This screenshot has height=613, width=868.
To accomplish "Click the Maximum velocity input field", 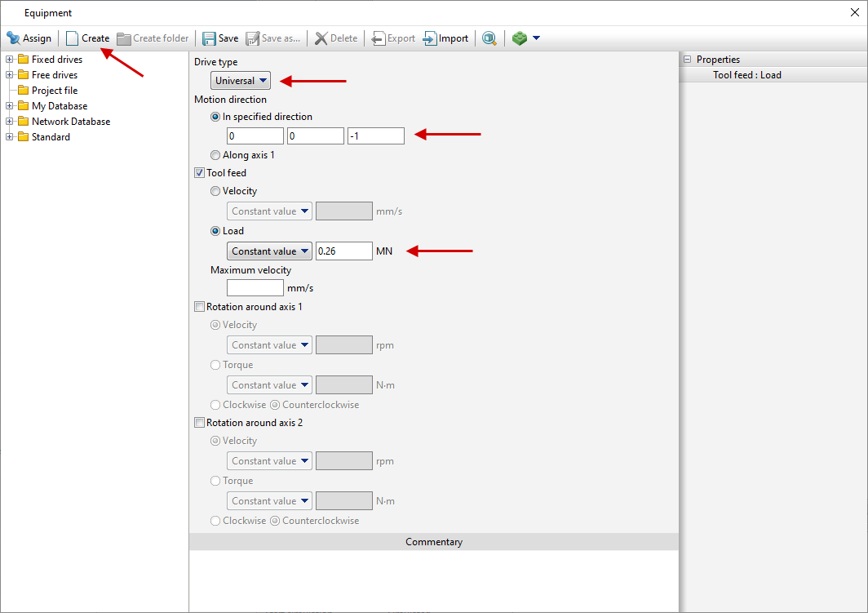I will coord(255,288).
